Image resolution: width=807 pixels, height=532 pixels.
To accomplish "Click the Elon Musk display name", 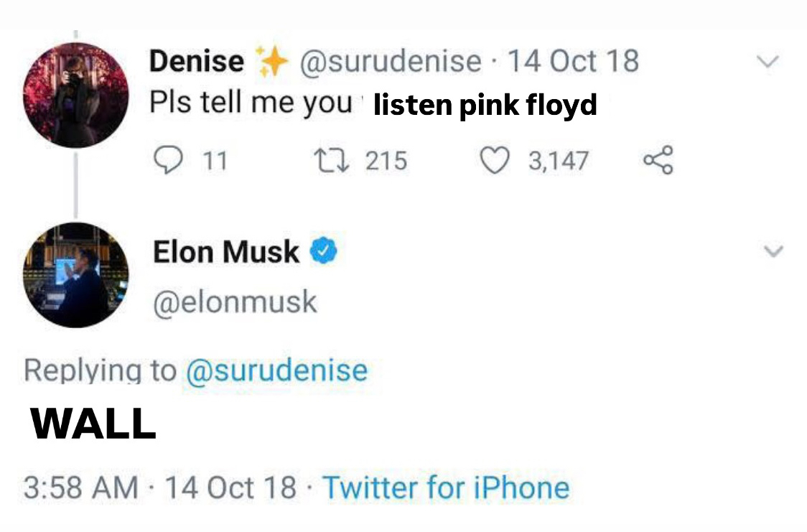I will (x=225, y=252).
